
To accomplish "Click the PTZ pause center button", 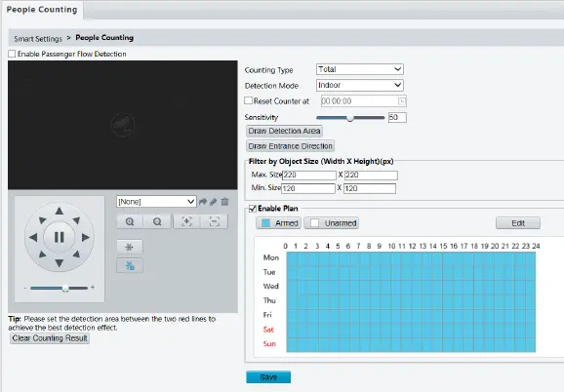I will coord(60,237).
